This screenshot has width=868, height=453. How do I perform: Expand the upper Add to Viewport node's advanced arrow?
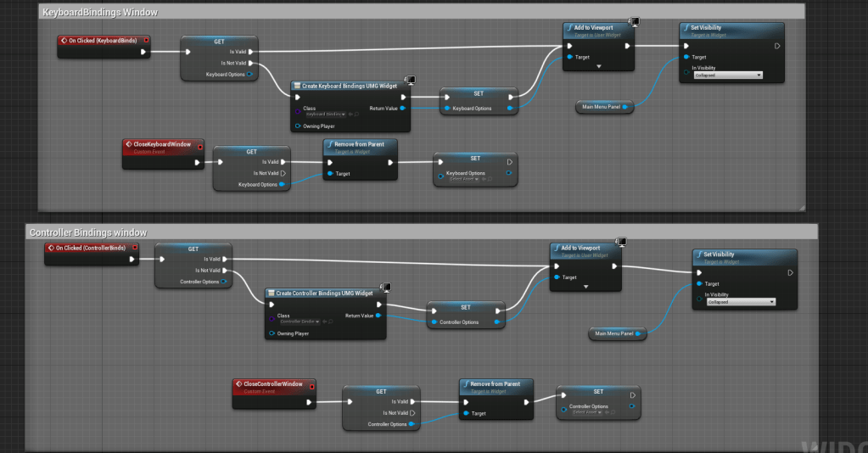pos(599,65)
